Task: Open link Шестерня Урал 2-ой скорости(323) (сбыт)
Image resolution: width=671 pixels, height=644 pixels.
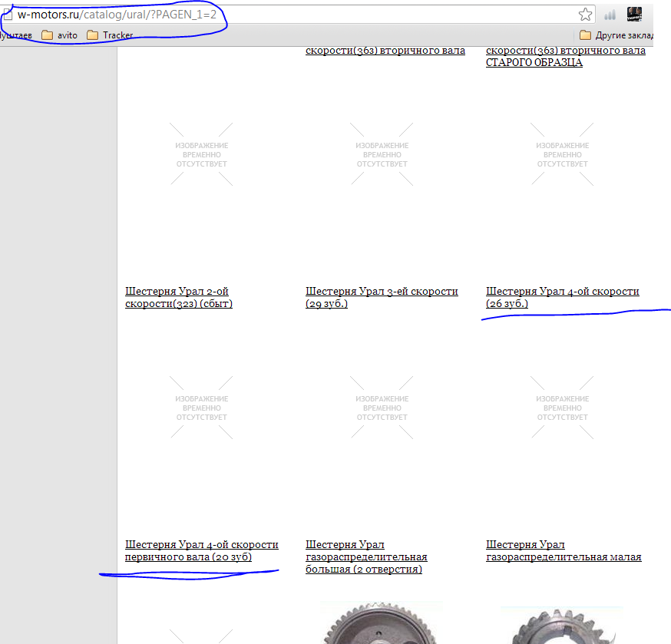Action: (178, 297)
